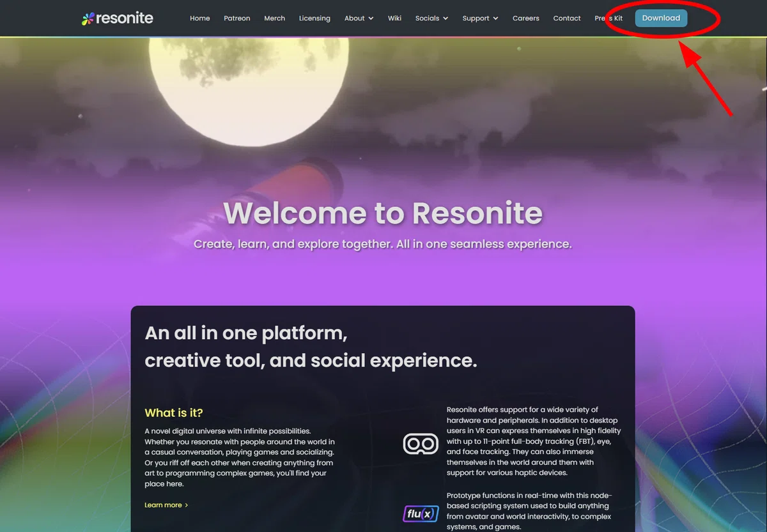Screen dimensions: 767x532
Task: Open the Contact nav link
Action: [567, 19]
